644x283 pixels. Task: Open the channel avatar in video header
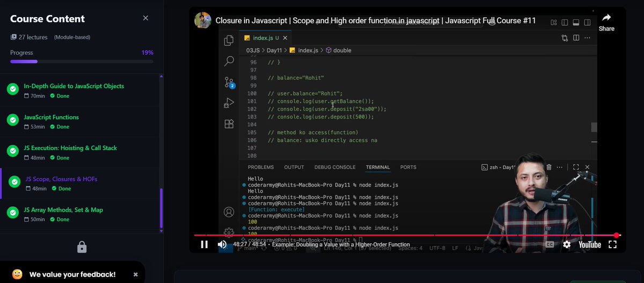coord(202,20)
